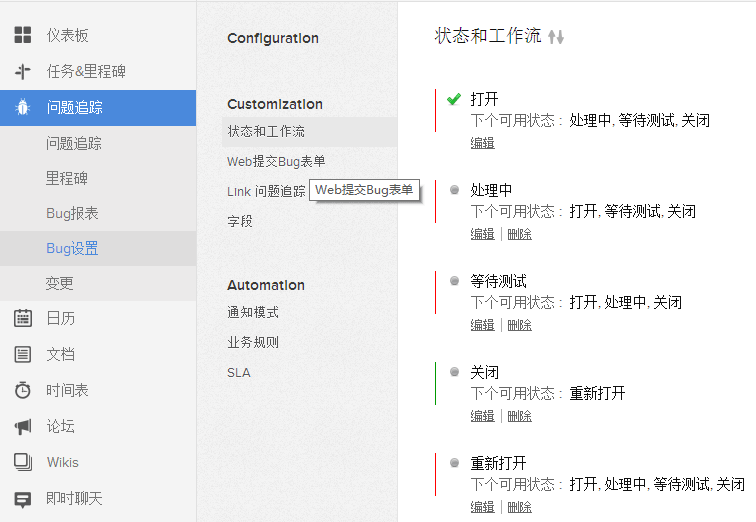Click the bug icon for 问题追踪
The image size is (756, 522).
click(22, 108)
